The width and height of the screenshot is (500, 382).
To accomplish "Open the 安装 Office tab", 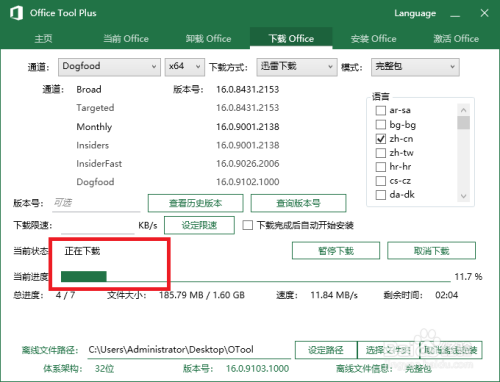I will pos(373,39).
